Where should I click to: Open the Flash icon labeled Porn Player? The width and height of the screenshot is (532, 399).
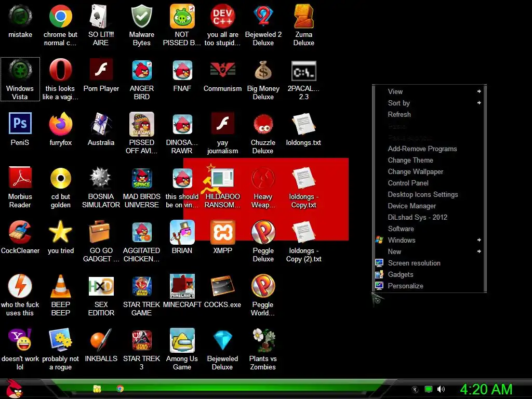point(101,70)
